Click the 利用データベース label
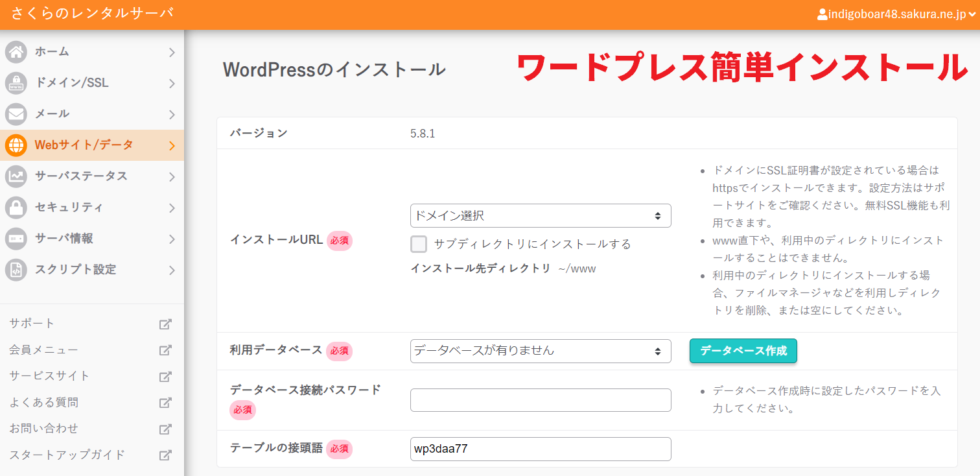Screen dimensions: 980x476 pyautogui.click(x=276, y=350)
